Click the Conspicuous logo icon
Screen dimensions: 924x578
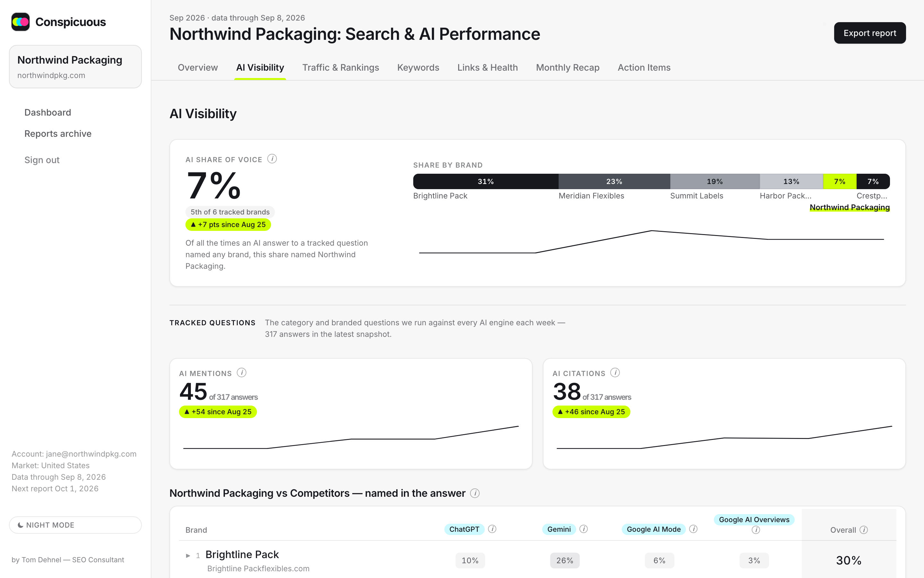pos(21,22)
